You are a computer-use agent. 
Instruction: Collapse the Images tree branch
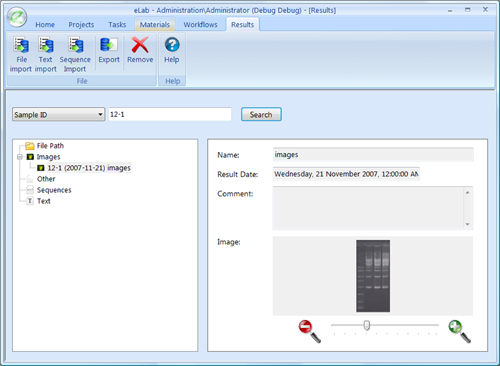(x=20, y=157)
